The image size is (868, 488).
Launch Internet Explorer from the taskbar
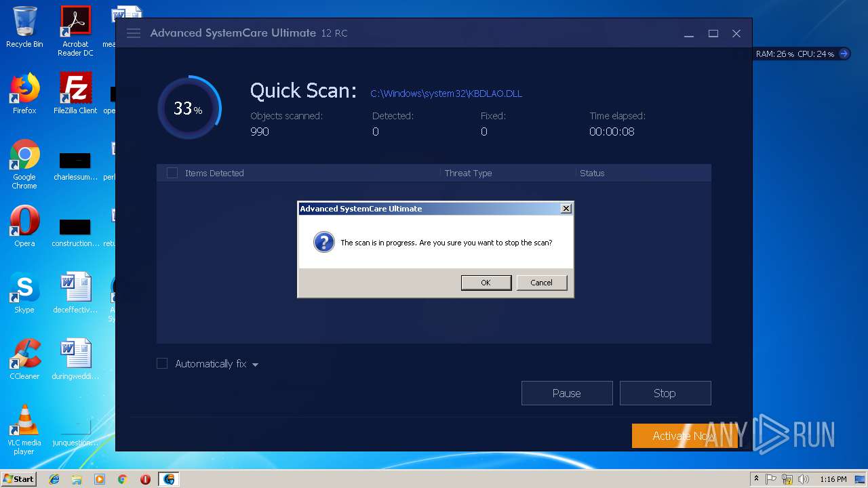[x=54, y=479]
